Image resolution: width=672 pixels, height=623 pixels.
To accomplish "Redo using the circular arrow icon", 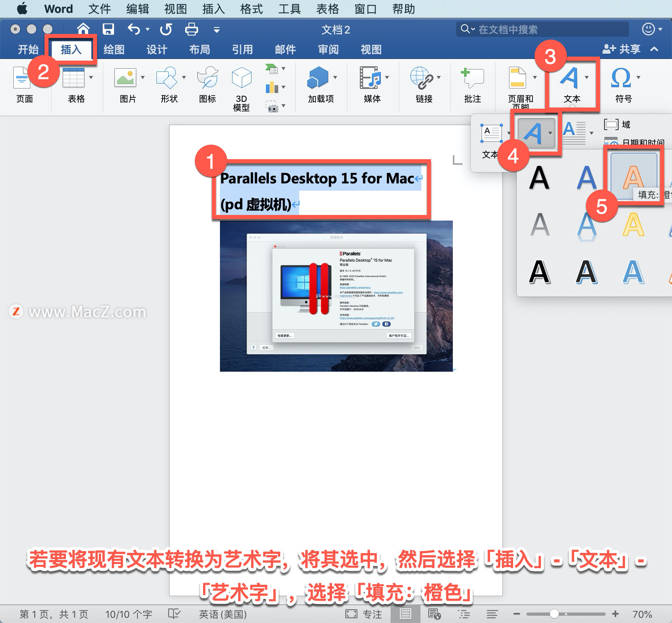I will pos(166,29).
